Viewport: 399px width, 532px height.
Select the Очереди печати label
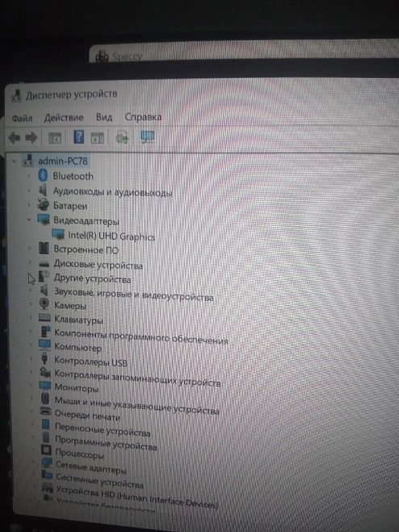[88, 415]
